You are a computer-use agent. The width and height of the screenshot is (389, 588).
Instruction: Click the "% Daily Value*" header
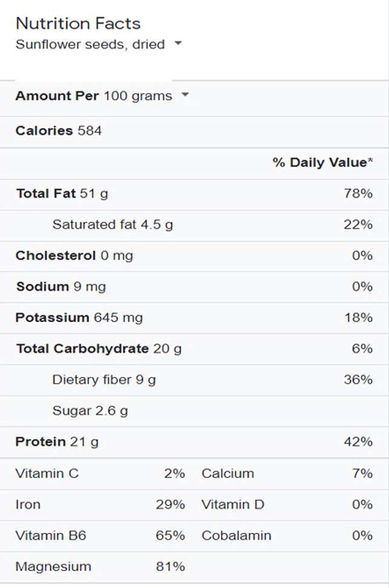click(x=322, y=162)
